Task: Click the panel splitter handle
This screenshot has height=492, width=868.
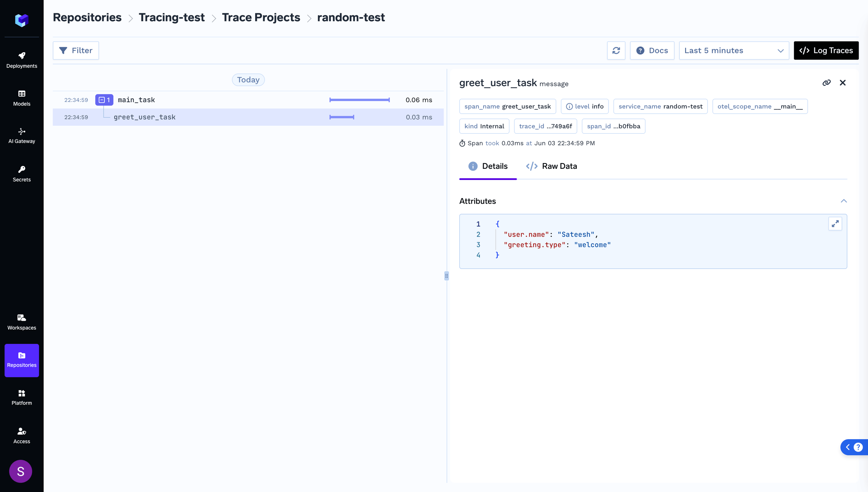Action: click(x=446, y=276)
